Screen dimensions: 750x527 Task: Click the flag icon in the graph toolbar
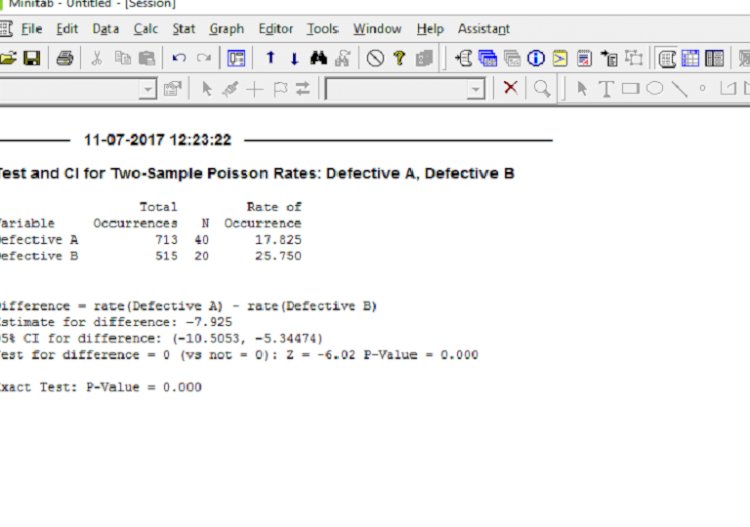(280, 89)
